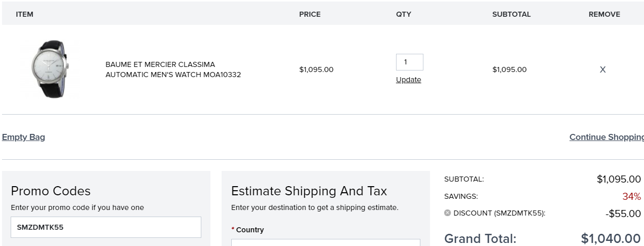
Task: Remove the watch using the X icon
Action: click(x=602, y=69)
